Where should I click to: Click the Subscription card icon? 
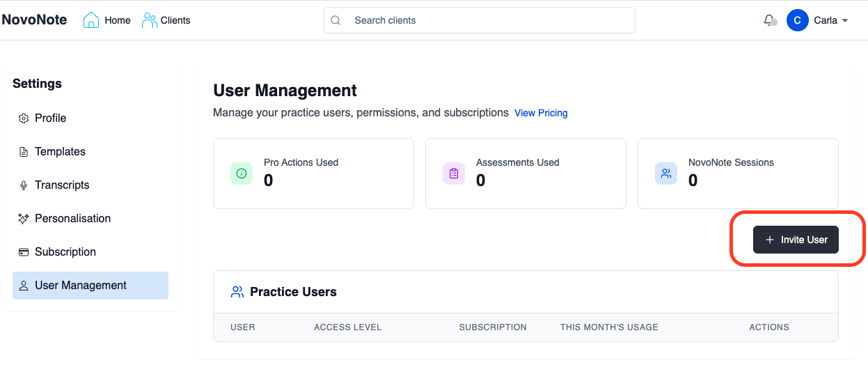tap(23, 252)
